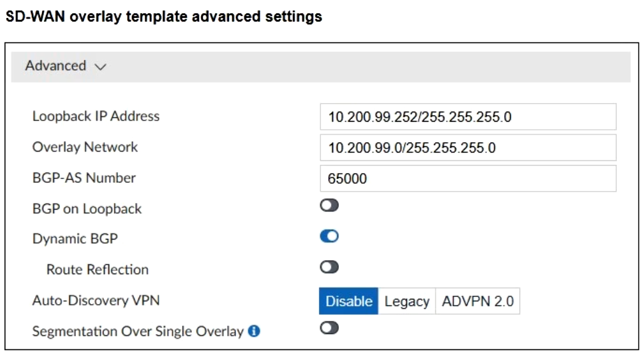Click the Route Reflection label text
644x356 pixels.
[x=97, y=269]
